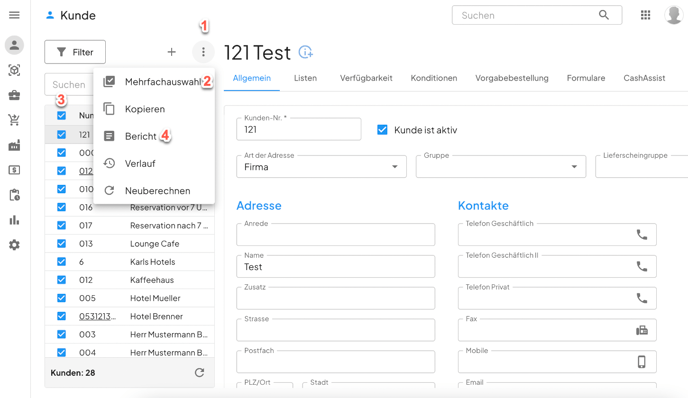Viewport: 688px width, 398px height.
Task: Select the 'Herr Mustermann B...' row 003
Action: pyautogui.click(x=129, y=334)
